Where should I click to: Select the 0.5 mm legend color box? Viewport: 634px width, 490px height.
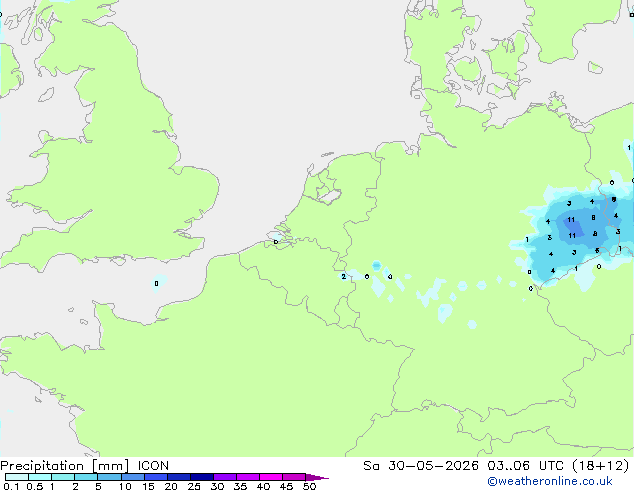click(x=40, y=477)
